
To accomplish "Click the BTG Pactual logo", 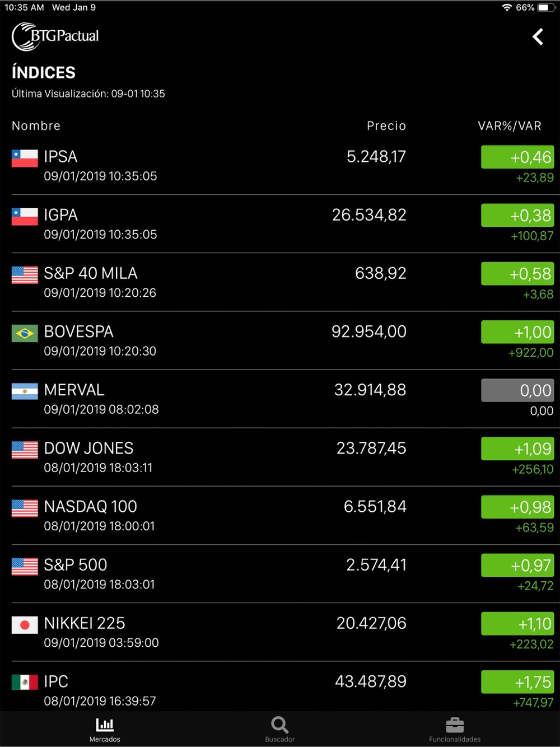I will click(x=55, y=36).
